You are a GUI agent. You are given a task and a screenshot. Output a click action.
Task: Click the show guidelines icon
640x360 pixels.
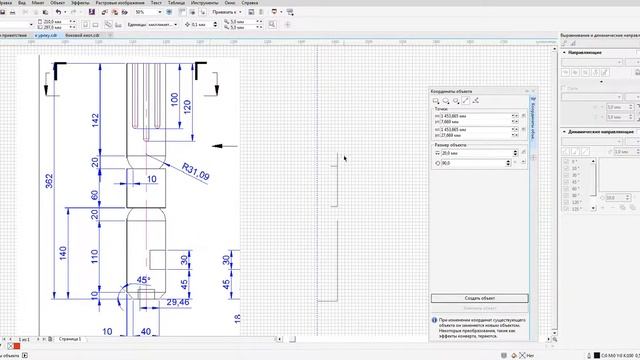click(202, 12)
